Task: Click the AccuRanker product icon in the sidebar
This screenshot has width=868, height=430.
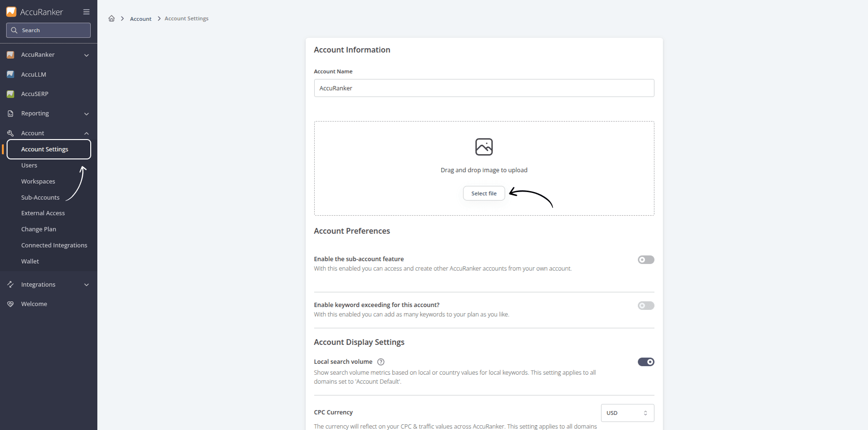Action: click(10, 55)
